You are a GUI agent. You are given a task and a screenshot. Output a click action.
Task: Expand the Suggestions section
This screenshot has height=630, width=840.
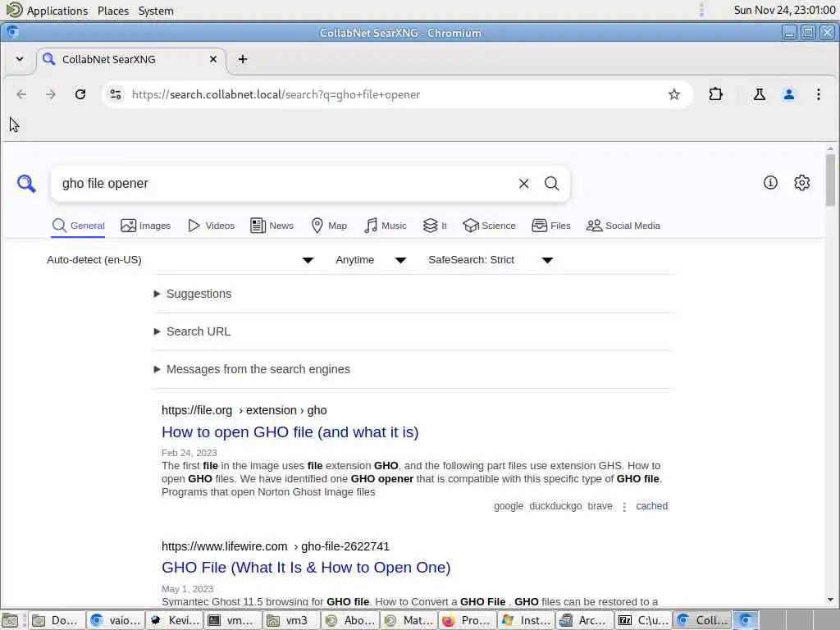[193, 294]
